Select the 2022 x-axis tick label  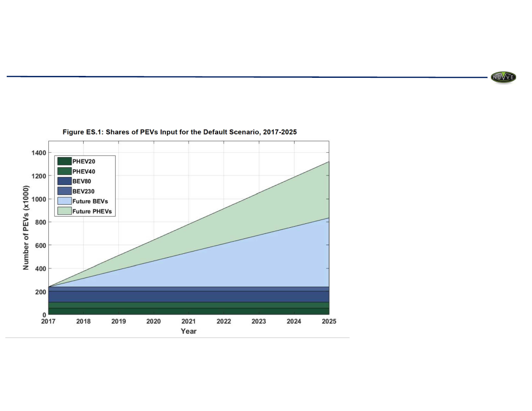pyautogui.click(x=223, y=321)
